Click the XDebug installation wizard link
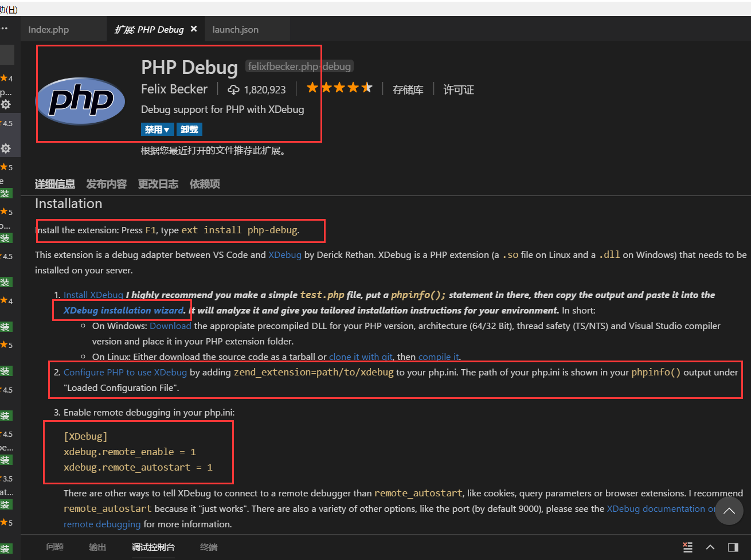This screenshot has height=560, width=751. coord(124,310)
